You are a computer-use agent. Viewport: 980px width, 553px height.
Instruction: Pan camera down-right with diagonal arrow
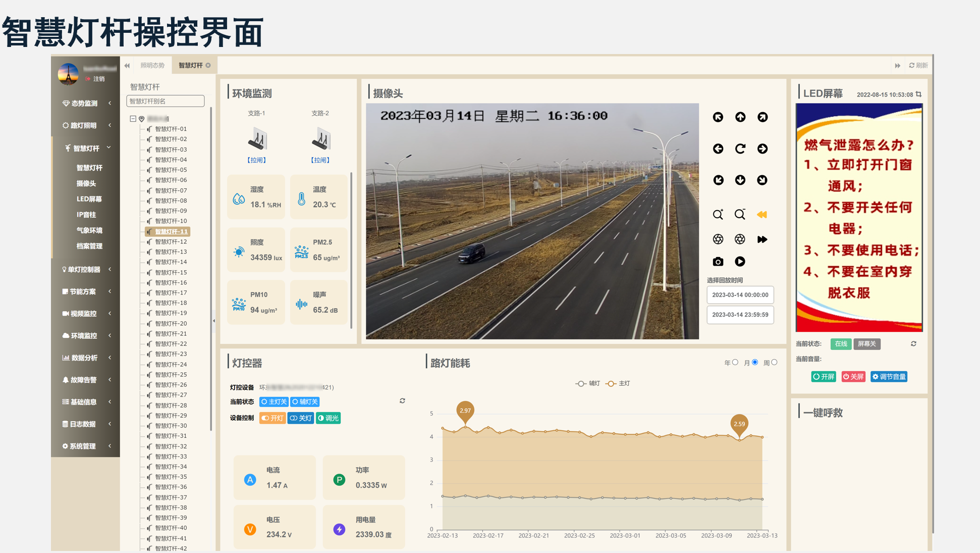coord(763,180)
